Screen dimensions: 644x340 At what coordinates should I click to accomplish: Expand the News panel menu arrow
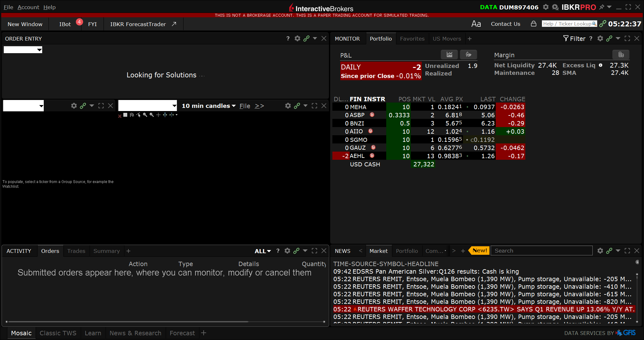pos(618,251)
